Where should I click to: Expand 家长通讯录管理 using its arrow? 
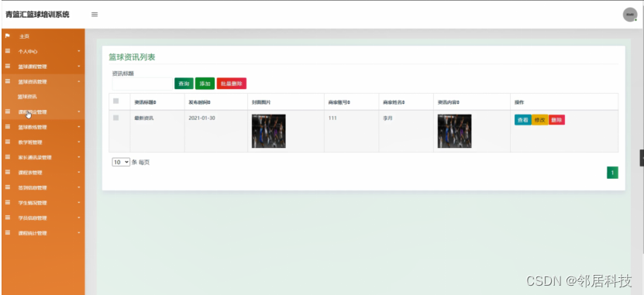78,157
